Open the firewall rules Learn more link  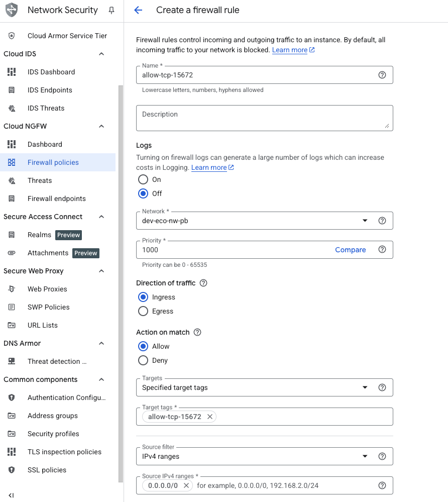click(x=291, y=50)
